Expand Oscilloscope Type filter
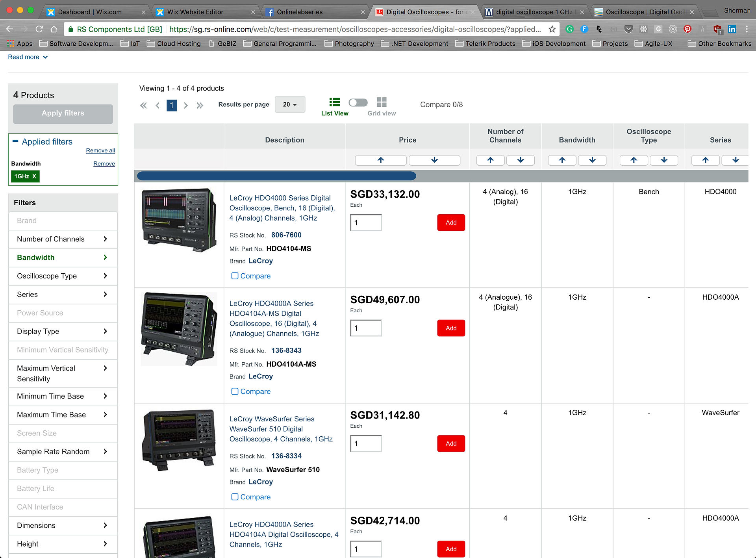 coord(63,276)
